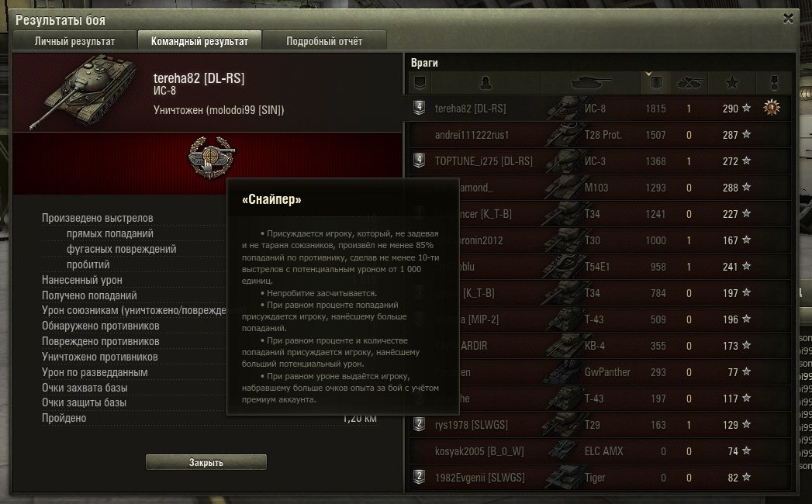Sort by medals column icon
This screenshot has height=504, width=812.
pos(774,82)
